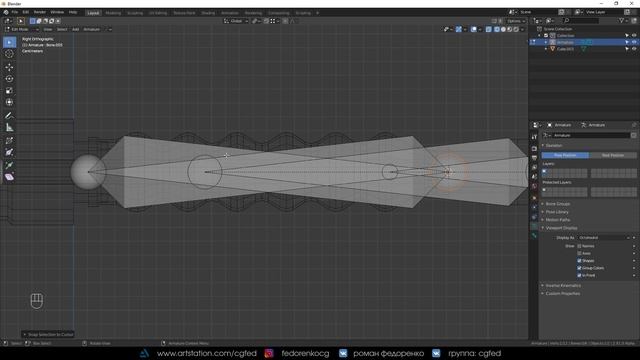Click the Armature data name field
This screenshot has height=360, width=640.
coord(591,135)
